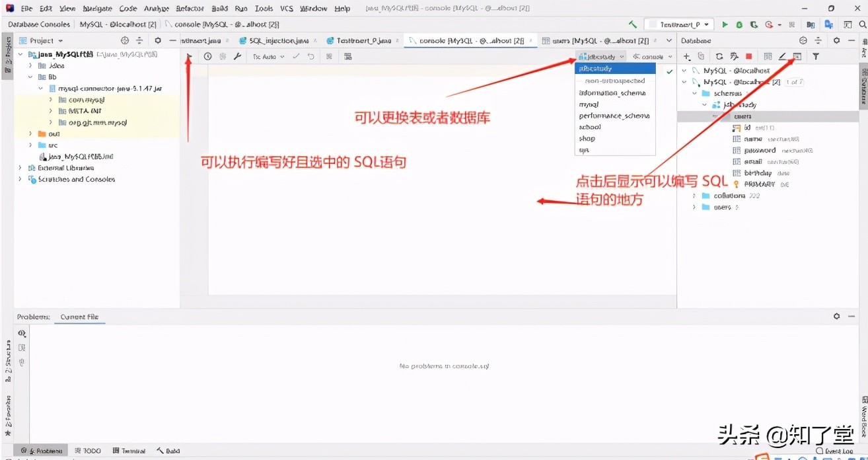Screen dimensions: 868x460
Task: Open the run configuration dropdown
Action: [x=679, y=24]
